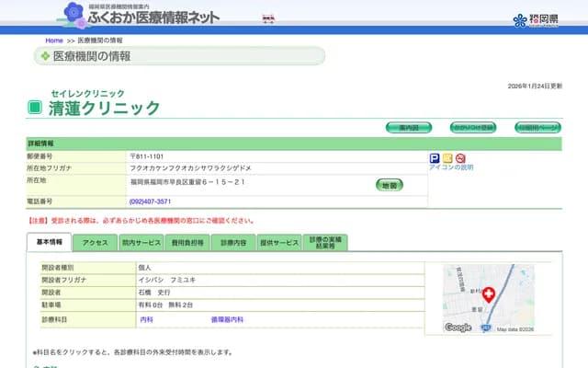This screenshot has width=588, height=368.
Task: Click the yellow facility icon beside parking
Action: tap(447, 158)
